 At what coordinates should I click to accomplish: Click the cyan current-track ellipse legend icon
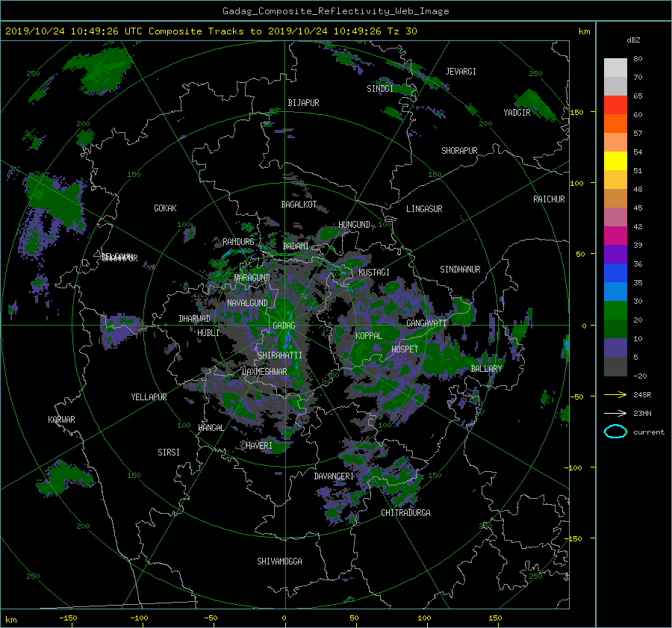615,432
